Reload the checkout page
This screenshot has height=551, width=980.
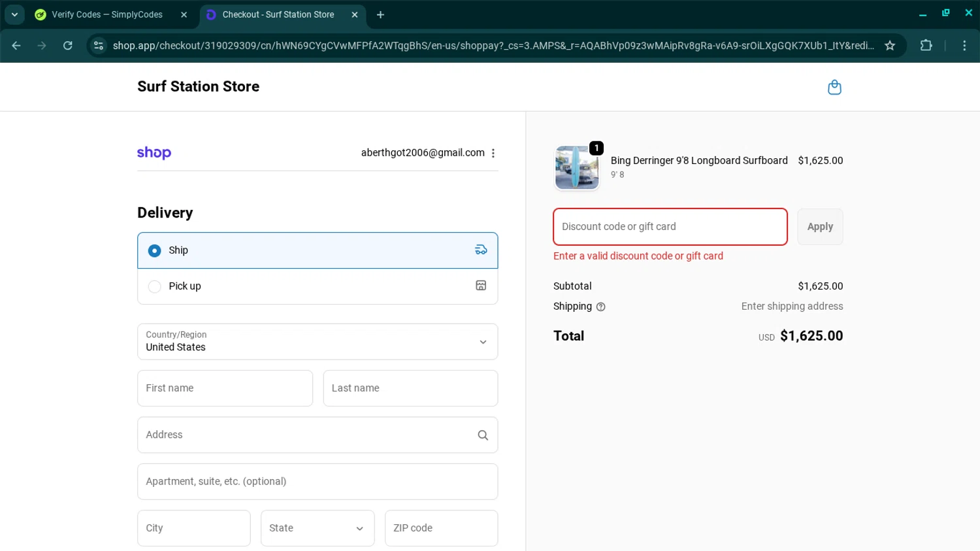pyautogui.click(x=68, y=46)
